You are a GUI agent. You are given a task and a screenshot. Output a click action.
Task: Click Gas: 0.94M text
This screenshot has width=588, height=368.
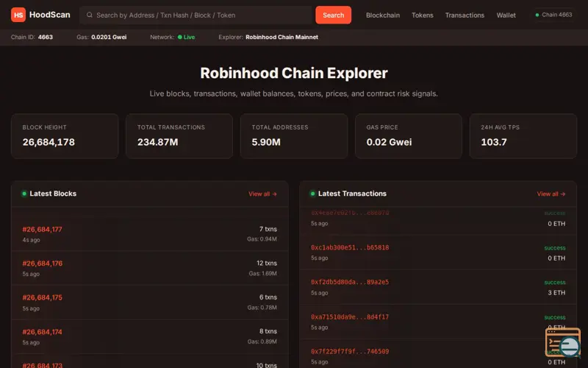point(262,239)
